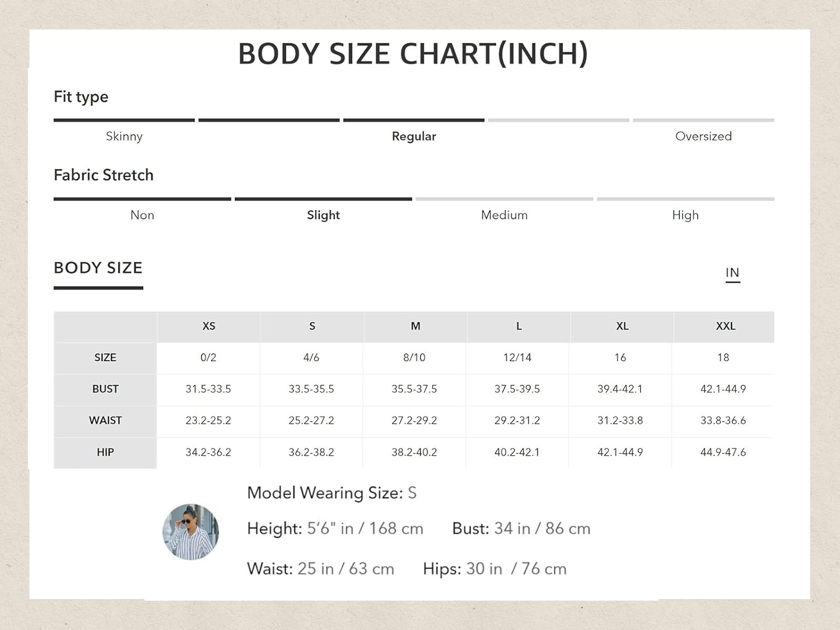
Task: Click the XS column header
Action: (209, 326)
